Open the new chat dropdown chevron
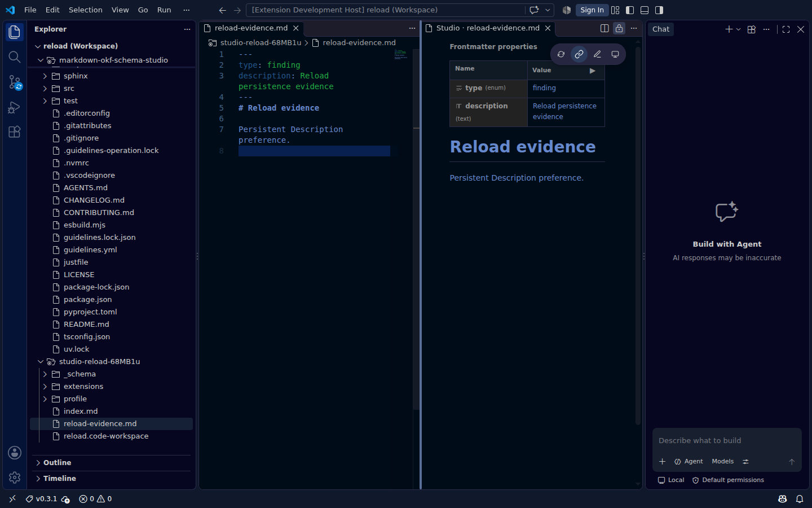 pos(738,29)
